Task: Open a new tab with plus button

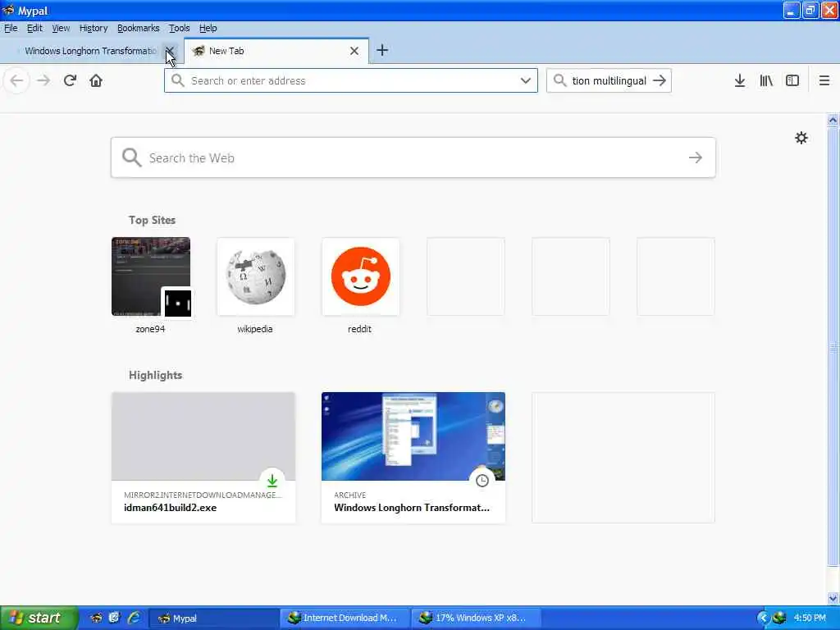Action: [x=382, y=50]
